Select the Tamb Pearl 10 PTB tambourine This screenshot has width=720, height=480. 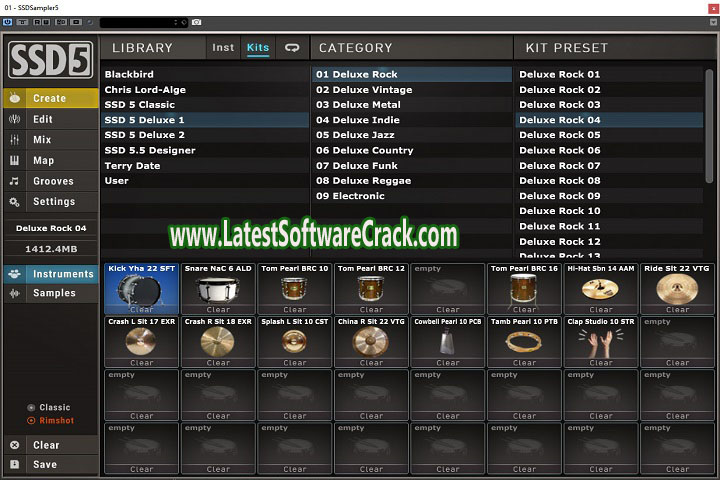(524, 342)
